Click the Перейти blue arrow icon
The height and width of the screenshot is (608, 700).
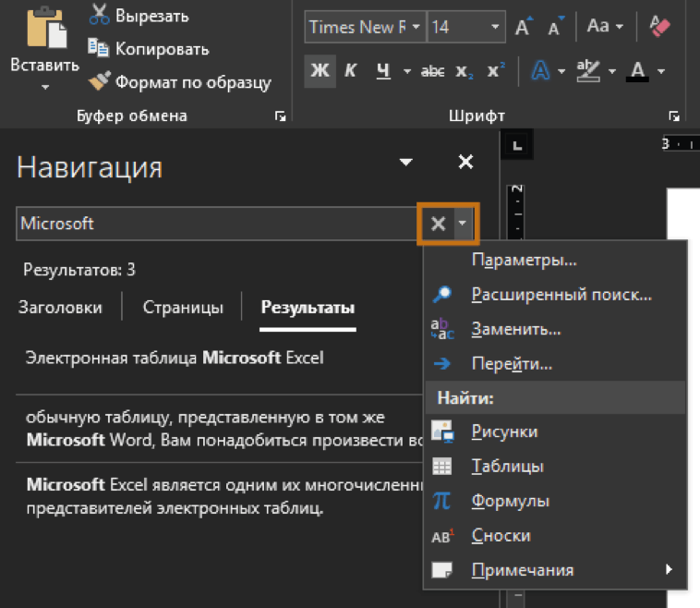coord(442,364)
